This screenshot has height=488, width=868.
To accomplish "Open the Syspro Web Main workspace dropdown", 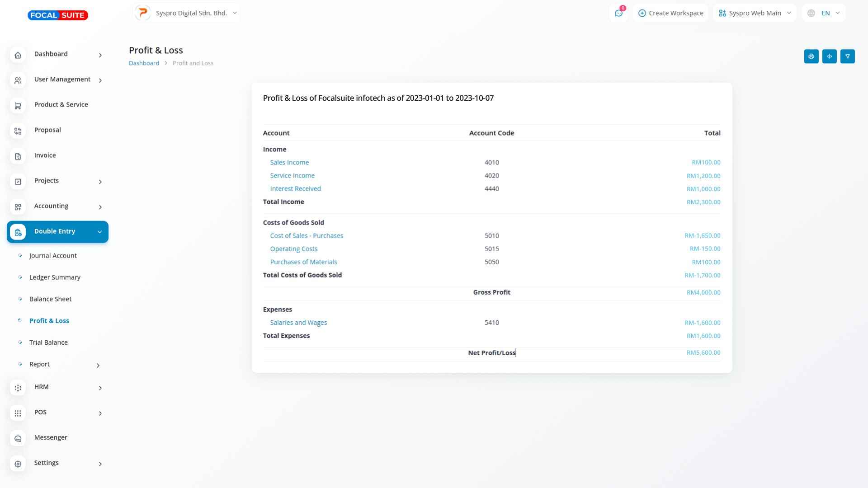I will pos(755,13).
